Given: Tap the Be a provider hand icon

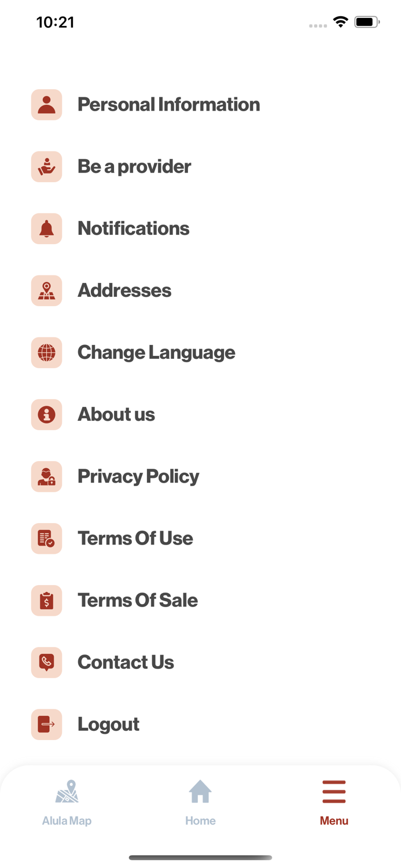Looking at the screenshot, I should [x=46, y=167].
